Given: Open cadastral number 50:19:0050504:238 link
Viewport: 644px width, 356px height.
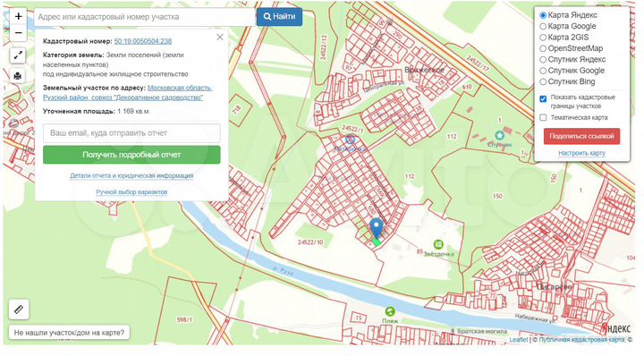Looking at the screenshot, I should 143,41.
